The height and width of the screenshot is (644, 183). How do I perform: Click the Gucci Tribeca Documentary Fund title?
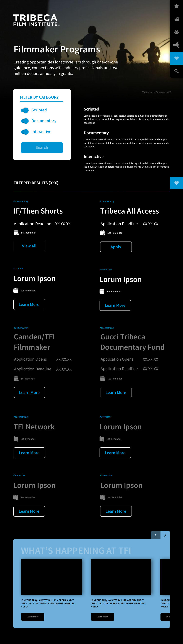tap(132, 342)
